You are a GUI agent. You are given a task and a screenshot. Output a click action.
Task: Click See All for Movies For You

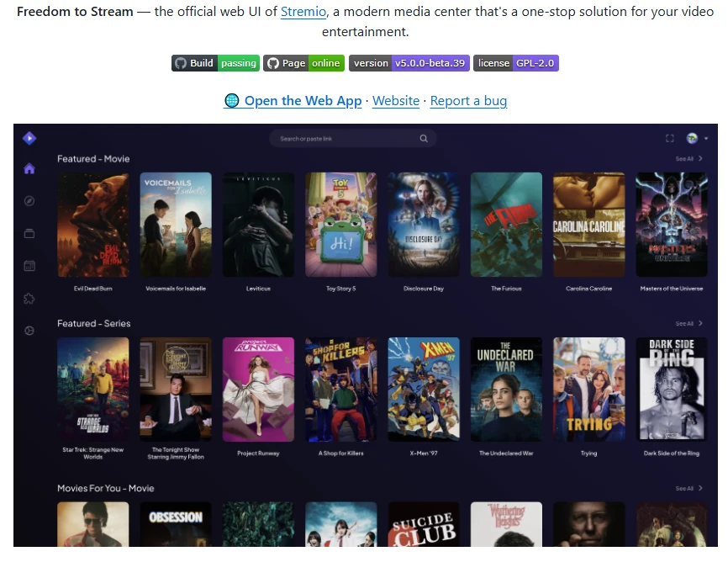click(x=689, y=488)
